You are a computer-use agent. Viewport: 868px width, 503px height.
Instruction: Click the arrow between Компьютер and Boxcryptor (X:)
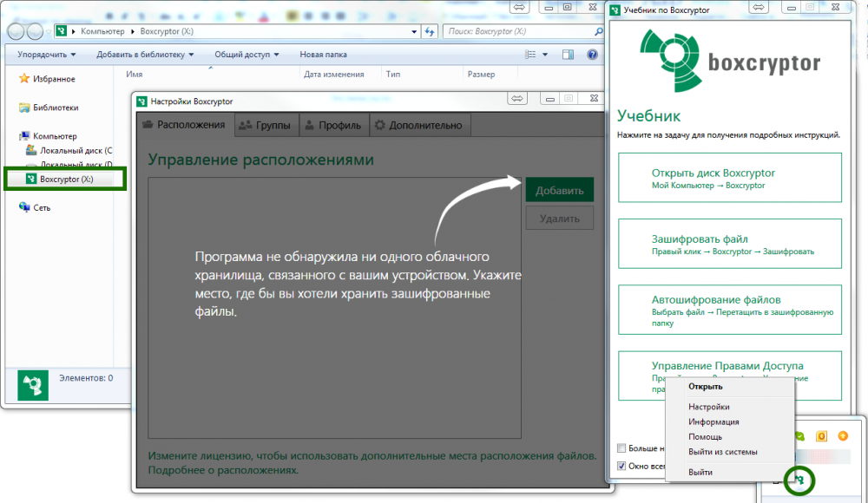133,31
